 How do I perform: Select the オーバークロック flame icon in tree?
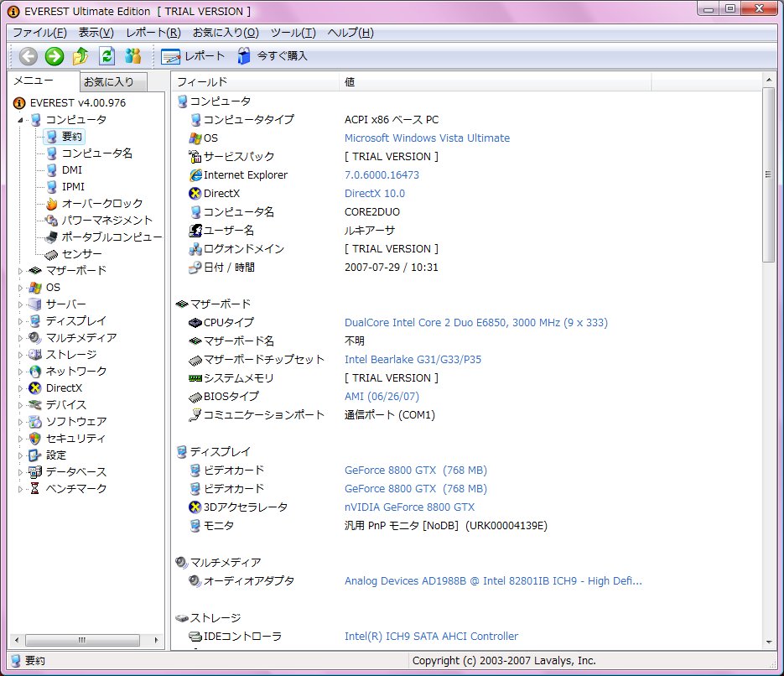click(52, 204)
